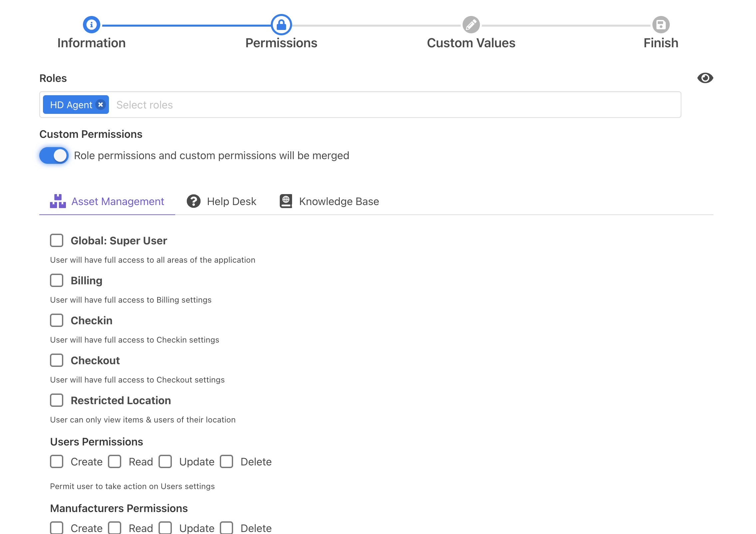
Task: Toggle the Custom Permissions switch off
Action: point(54,155)
